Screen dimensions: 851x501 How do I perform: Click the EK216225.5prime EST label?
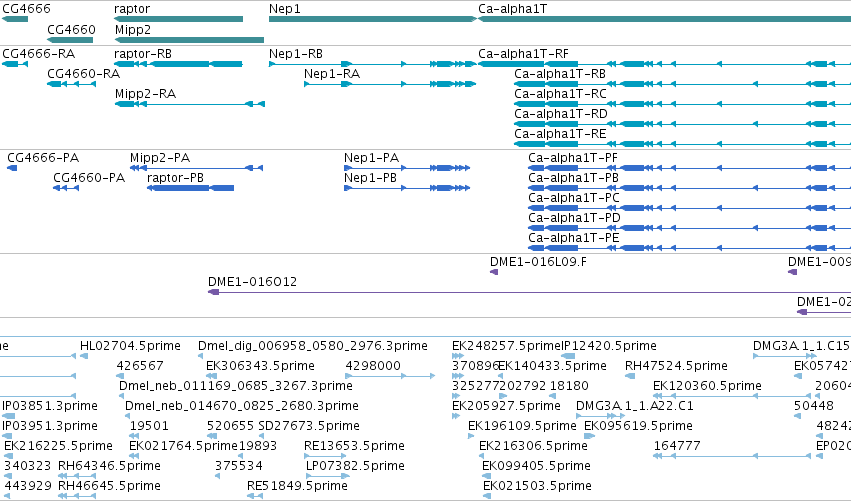tap(58, 447)
